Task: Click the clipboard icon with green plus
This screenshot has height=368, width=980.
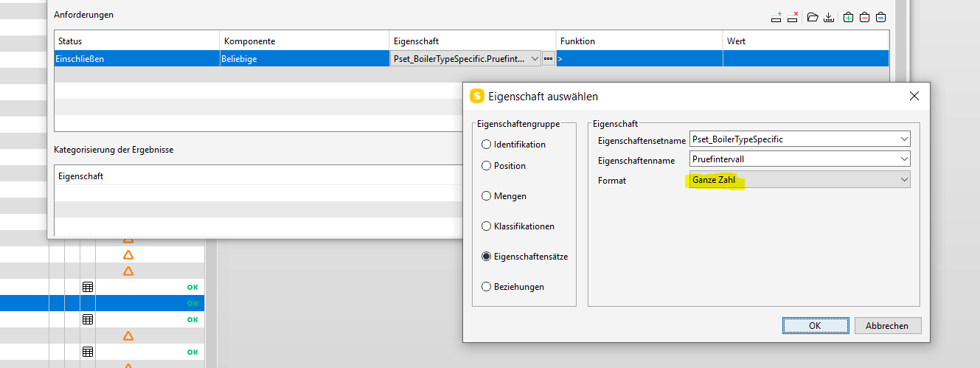Action: (849, 17)
